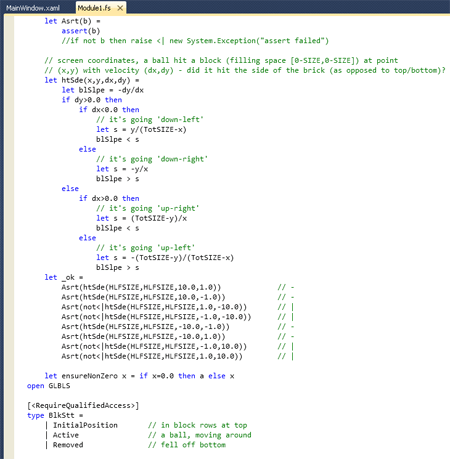Click the '// screen coordinates' comment line
Viewport: 450px width, 459px height.
(x=221, y=60)
